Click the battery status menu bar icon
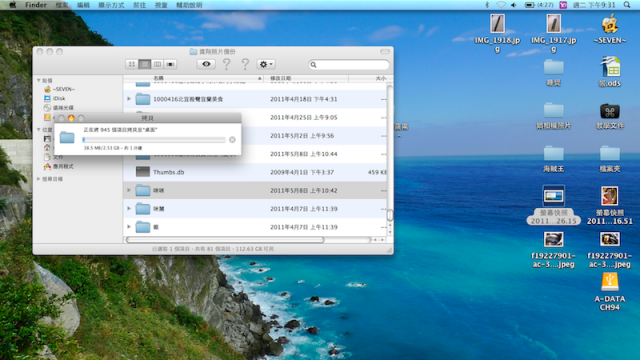The height and width of the screenshot is (360, 640). pyautogui.click(x=539, y=5)
